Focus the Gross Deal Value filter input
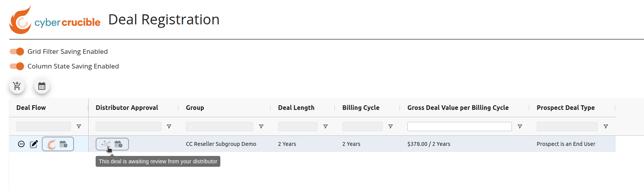 coord(460,127)
